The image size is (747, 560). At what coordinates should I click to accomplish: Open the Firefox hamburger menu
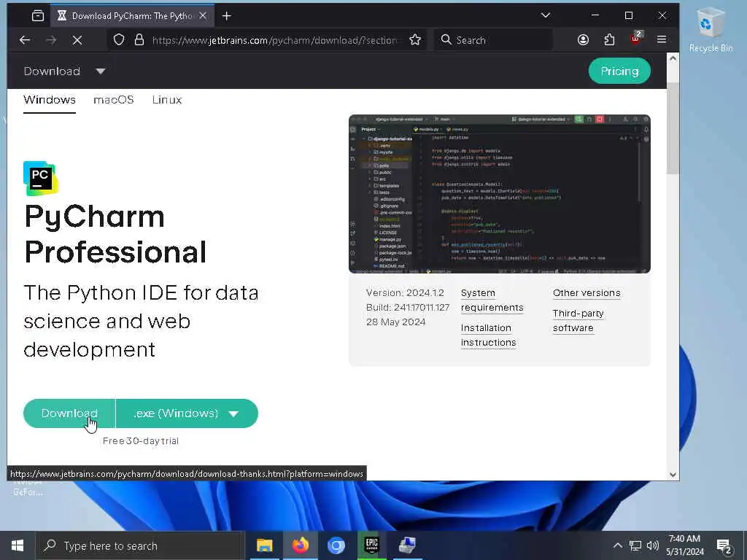(x=662, y=39)
